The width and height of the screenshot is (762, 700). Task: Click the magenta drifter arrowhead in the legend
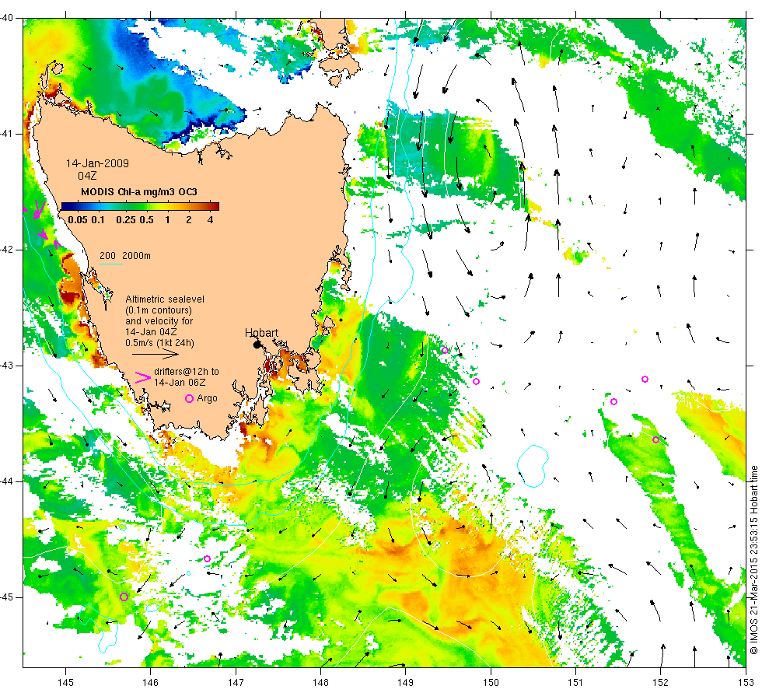point(143,377)
